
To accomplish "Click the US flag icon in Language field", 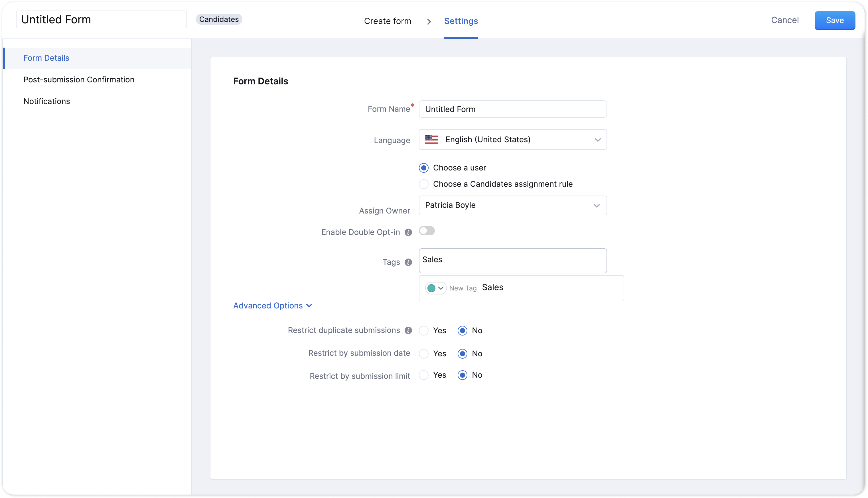I will point(431,140).
